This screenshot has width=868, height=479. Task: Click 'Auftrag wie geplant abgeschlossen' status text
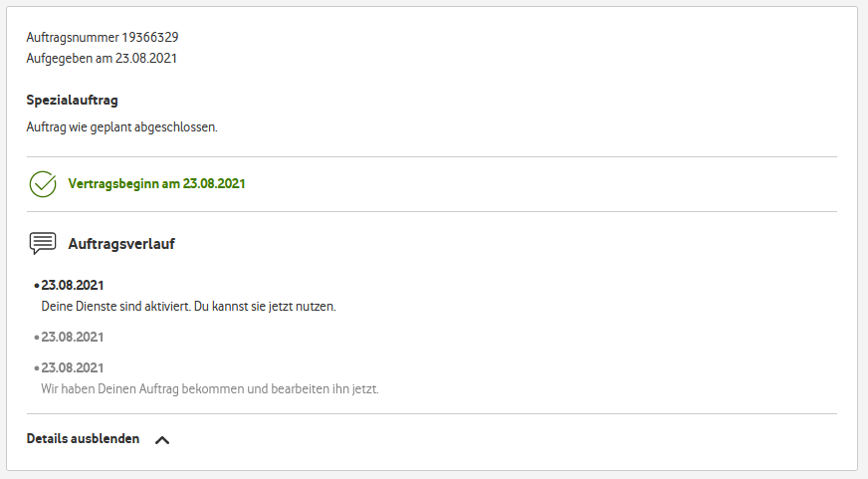(x=121, y=127)
